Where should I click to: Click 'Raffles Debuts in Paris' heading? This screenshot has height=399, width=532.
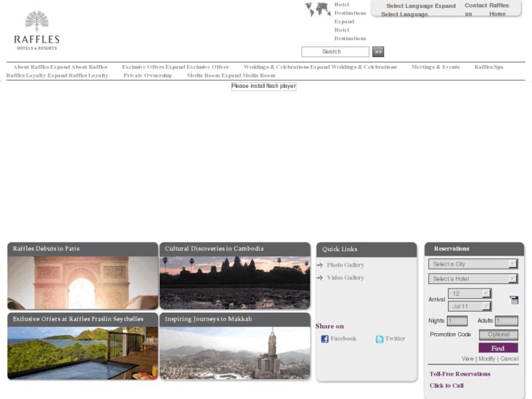pos(46,249)
